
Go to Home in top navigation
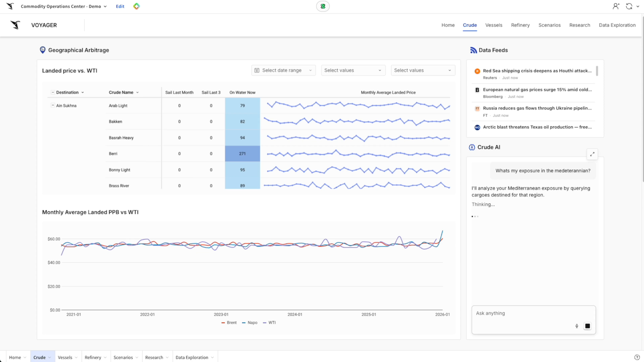448,25
